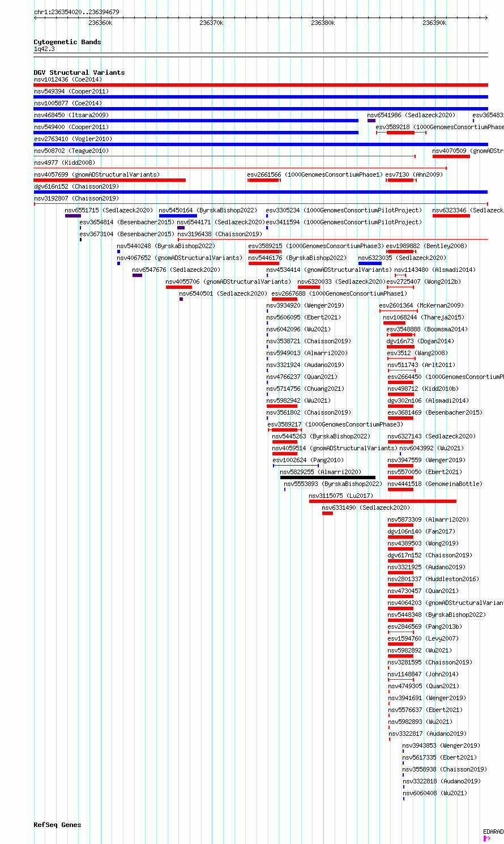Open the esv3673104 (Besenbacher2015) label
Screen dimensions: 504x844
click(127, 234)
